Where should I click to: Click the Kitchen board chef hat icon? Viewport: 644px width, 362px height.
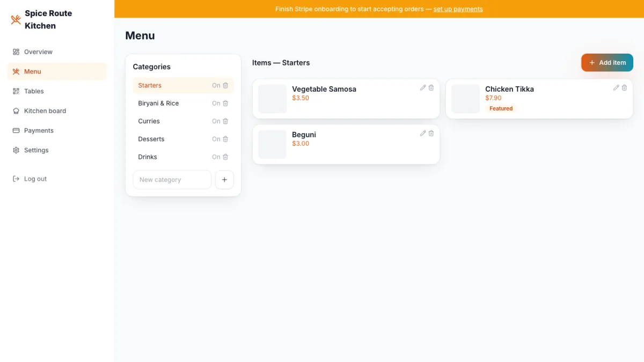(16, 111)
